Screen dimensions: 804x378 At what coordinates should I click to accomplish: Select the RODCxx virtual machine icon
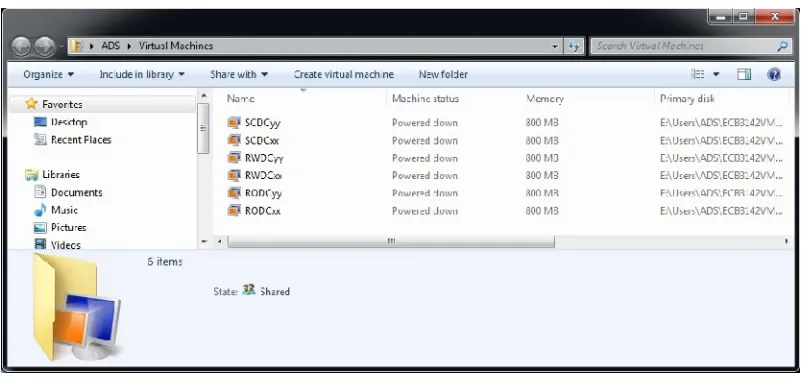[x=234, y=210]
